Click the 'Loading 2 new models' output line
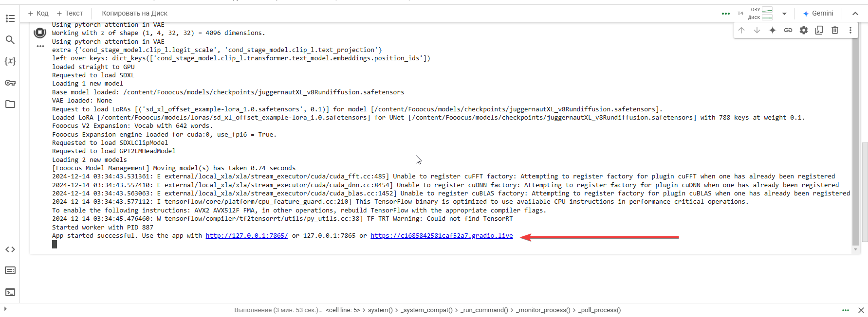This screenshot has height=317, width=868. pos(90,160)
